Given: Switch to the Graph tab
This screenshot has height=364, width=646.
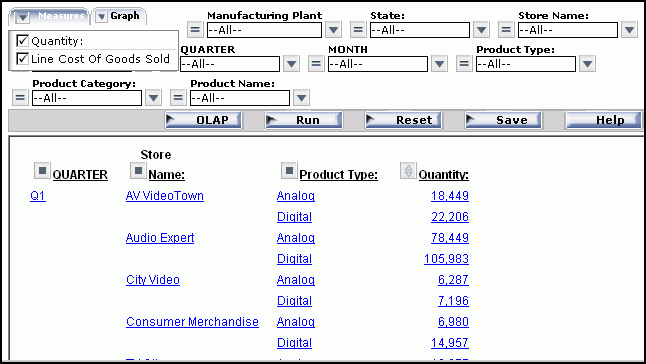Looking at the screenshot, I should [x=119, y=16].
